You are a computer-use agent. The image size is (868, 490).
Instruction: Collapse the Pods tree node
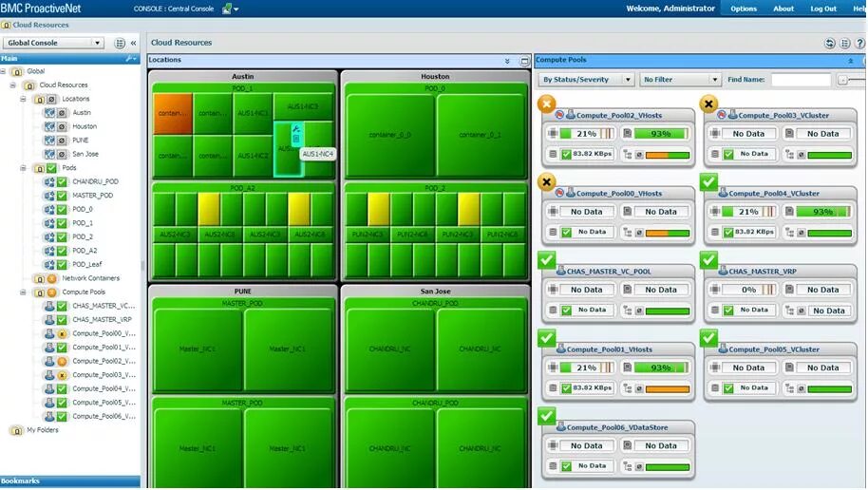click(23, 168)
